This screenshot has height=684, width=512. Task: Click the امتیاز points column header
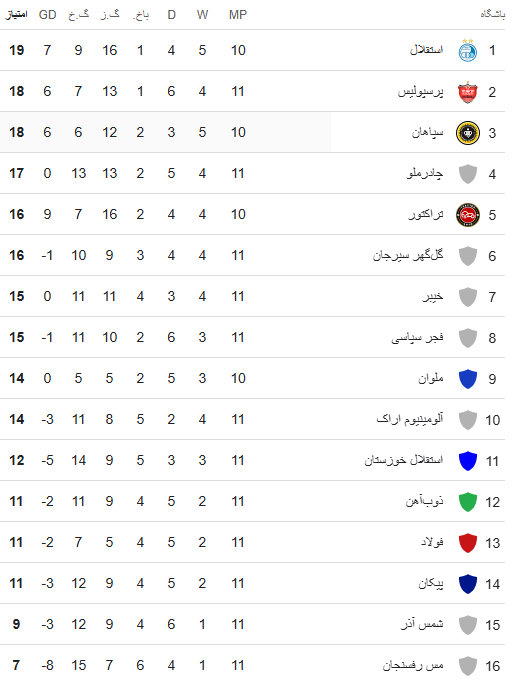tap(17, 15)
